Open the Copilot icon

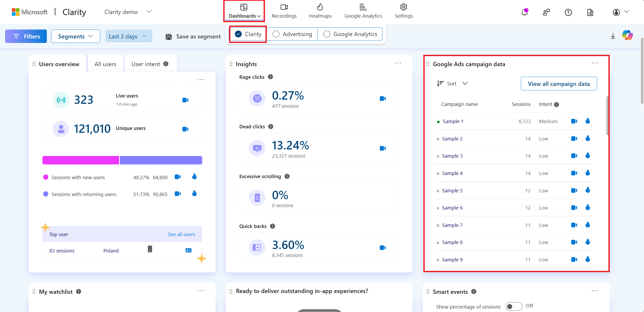point(627,35)
